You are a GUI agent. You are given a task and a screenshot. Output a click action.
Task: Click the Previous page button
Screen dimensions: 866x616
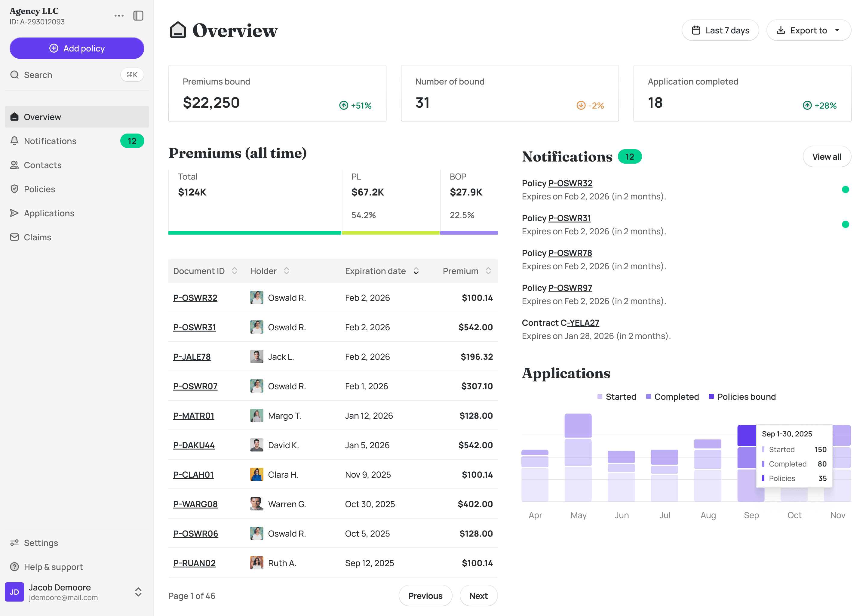click(425, 596)
